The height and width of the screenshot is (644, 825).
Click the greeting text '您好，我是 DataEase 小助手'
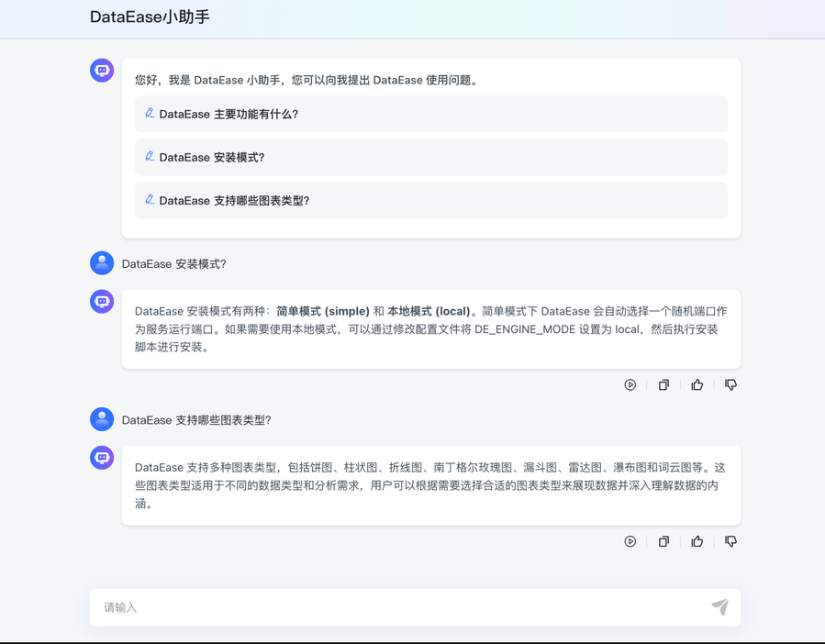[207, 80]
